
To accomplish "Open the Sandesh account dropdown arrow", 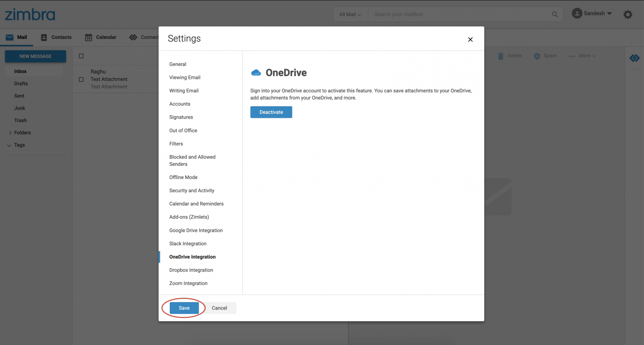I will click(x=609, y=13).
